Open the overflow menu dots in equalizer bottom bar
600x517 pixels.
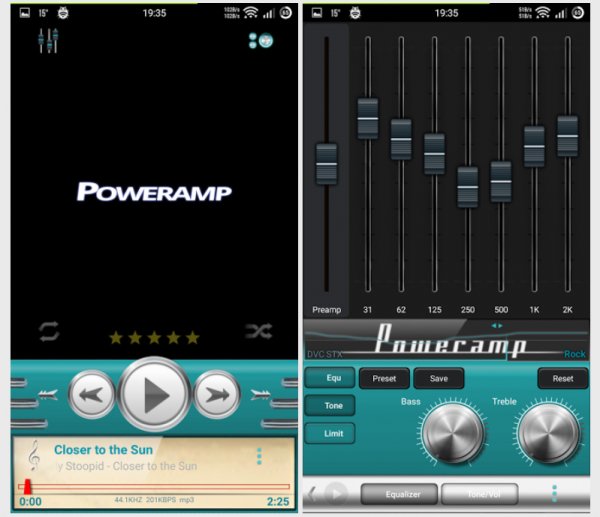pyautogui.click(x=554, y=494)
